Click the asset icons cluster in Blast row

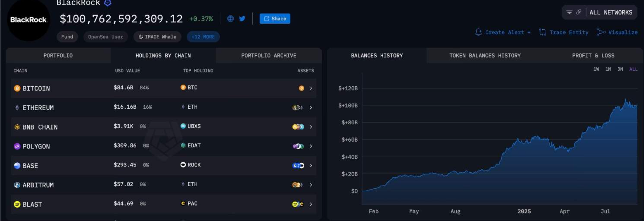[298, 204]
